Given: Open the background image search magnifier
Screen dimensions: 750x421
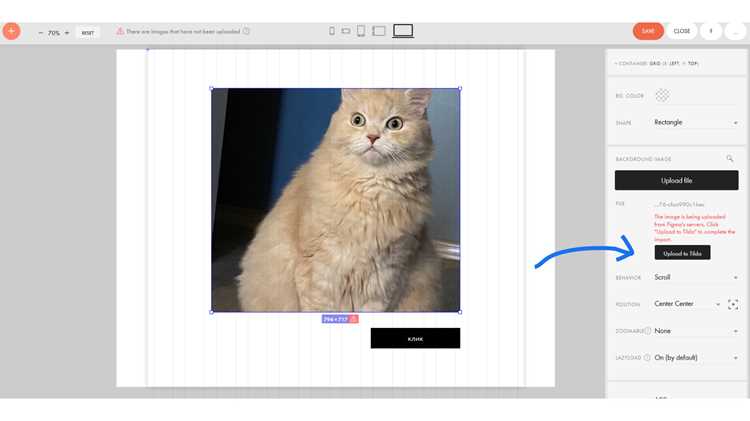Looking at the screenshot, I should click(729, 158).
